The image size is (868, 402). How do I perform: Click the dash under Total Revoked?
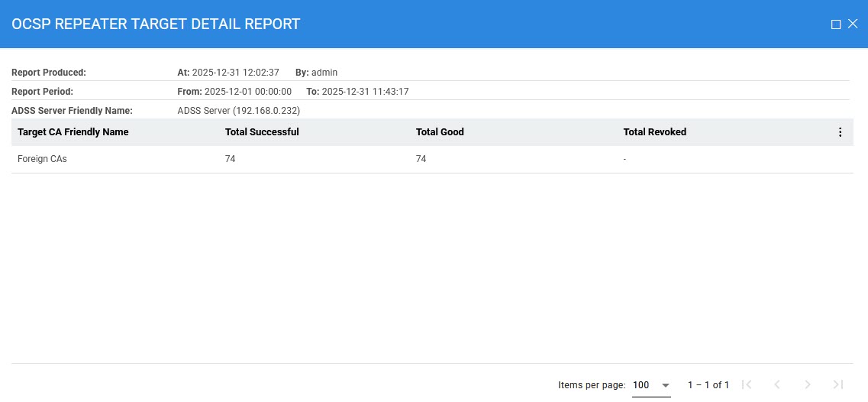(x=625, y=159)
